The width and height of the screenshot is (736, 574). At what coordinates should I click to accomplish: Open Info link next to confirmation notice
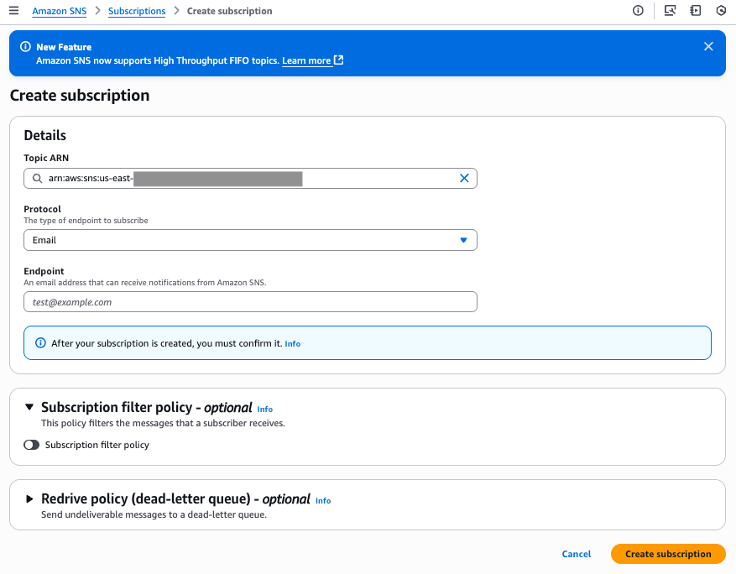292,343
